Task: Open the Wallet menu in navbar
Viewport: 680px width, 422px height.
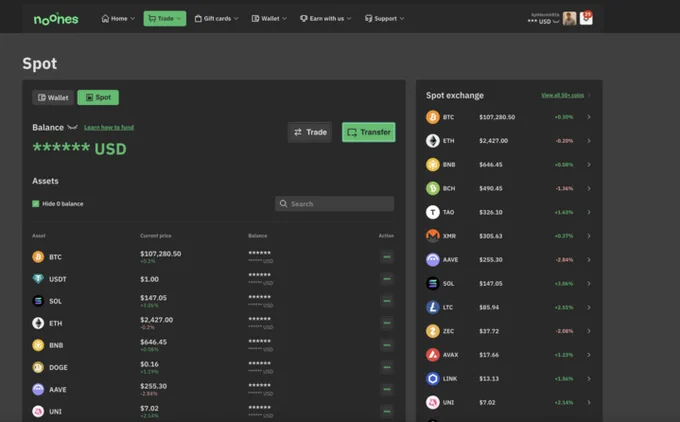Action: pos(269,19)
